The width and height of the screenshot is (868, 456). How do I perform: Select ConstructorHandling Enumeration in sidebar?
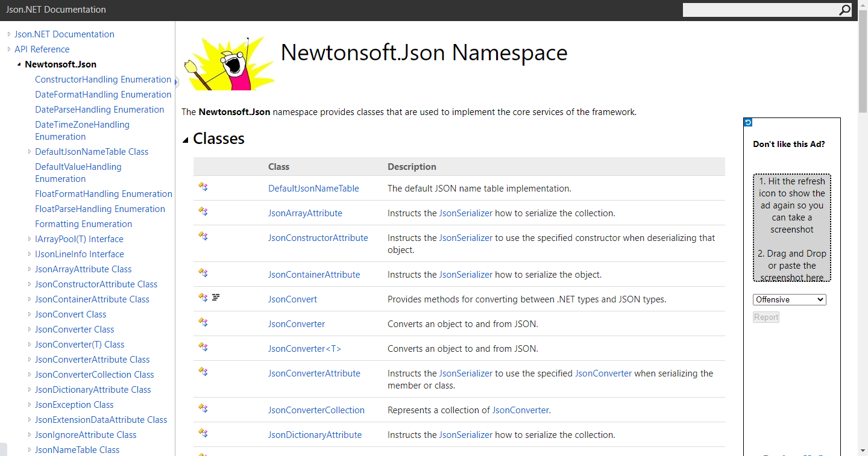103,80
